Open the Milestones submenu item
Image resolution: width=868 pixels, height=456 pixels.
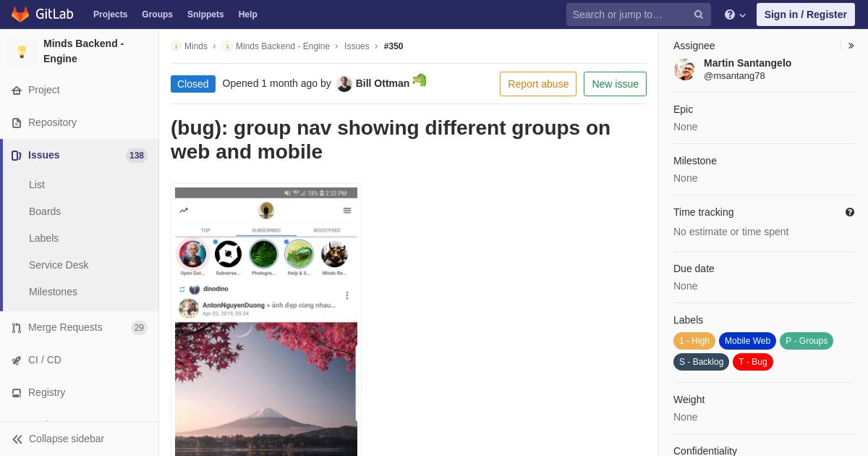pos(53,292)
